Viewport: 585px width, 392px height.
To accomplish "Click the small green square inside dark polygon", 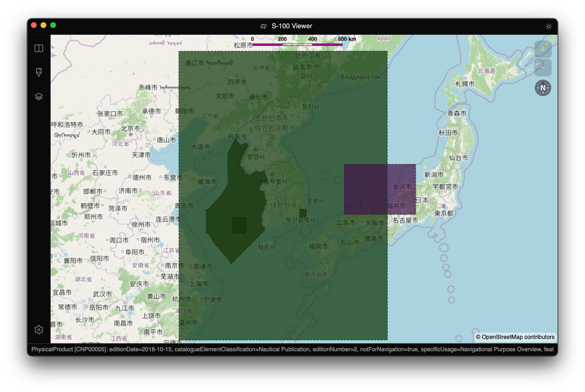I will pyautogui.click(x=239, y=225).
